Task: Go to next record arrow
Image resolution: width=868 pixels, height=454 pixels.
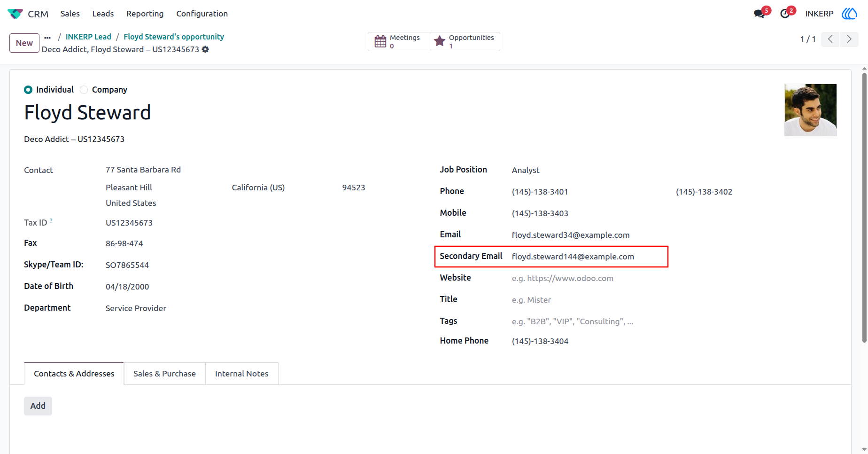Action: pos(849,39)
